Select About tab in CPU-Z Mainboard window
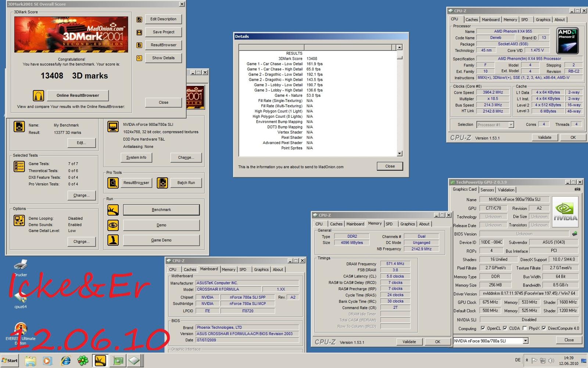The height and width of the screenshot is (368, 588). (x=278, y=270)
